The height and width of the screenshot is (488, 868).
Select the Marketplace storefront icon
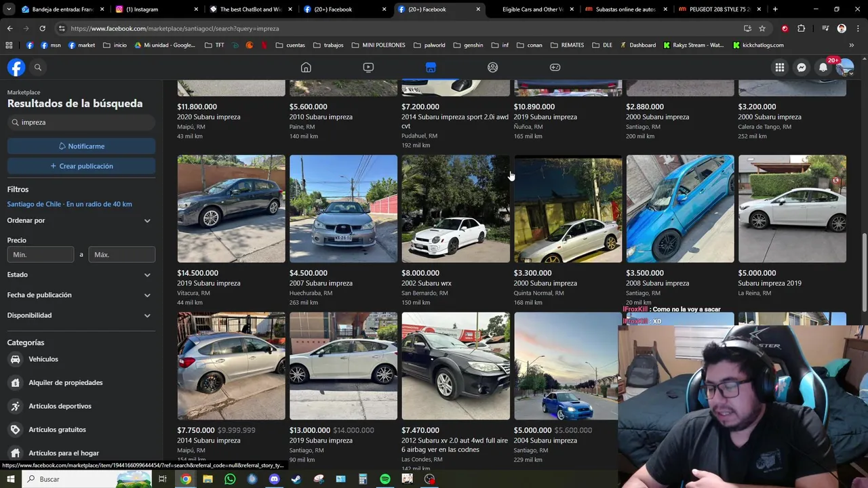click(431, 67)
